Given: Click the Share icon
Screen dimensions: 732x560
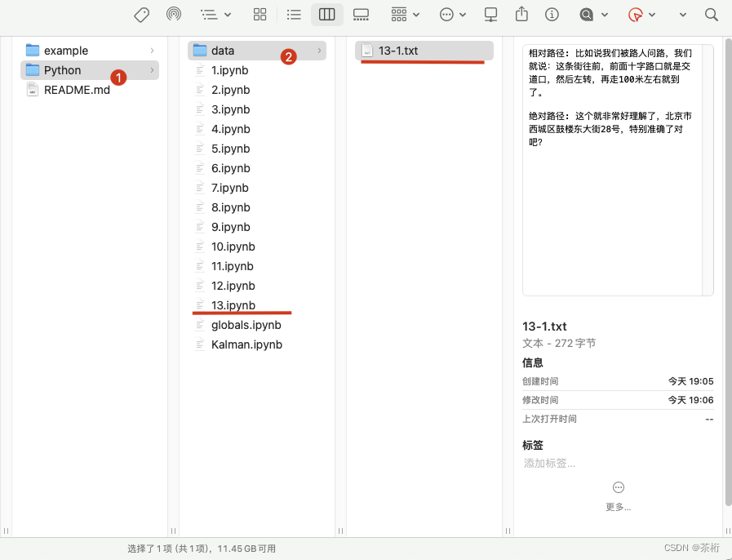Looking at the screenshot, I should (x=521, y=14).
